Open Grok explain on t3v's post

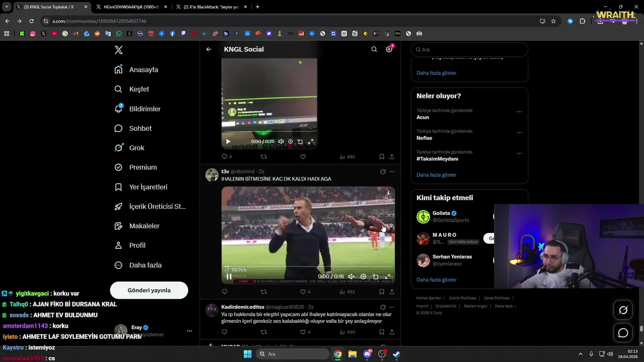[383, 172]
